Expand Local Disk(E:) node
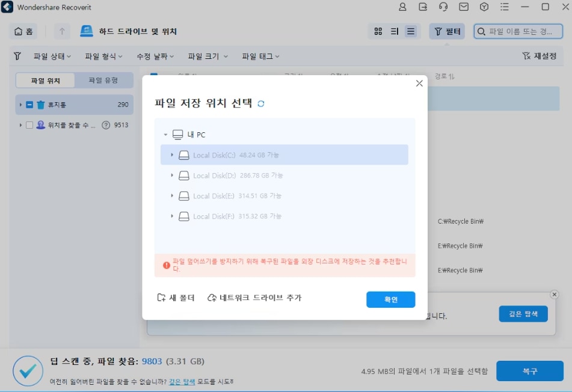The width and height of the screenshot is (572, 392). pyautogui.click(x=172, y=196)
